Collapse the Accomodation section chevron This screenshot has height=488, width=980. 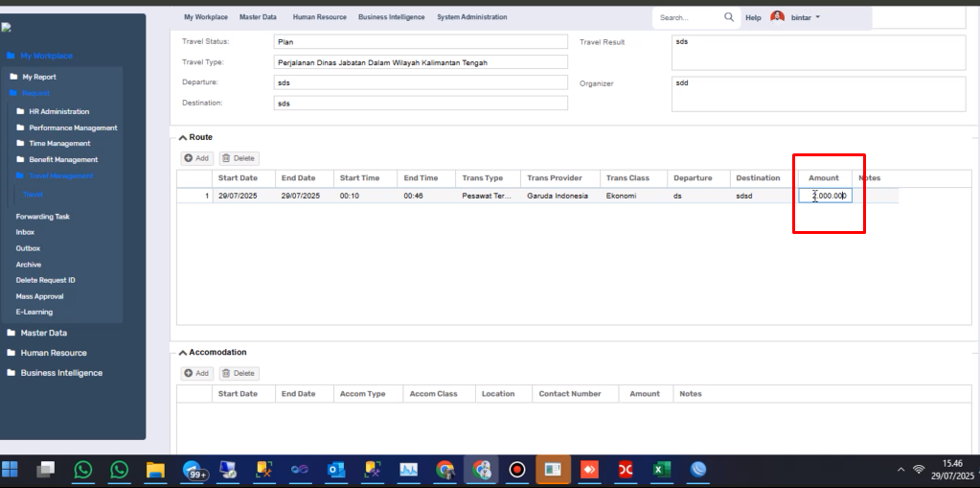pyautogui.click(x=183, y=353)
